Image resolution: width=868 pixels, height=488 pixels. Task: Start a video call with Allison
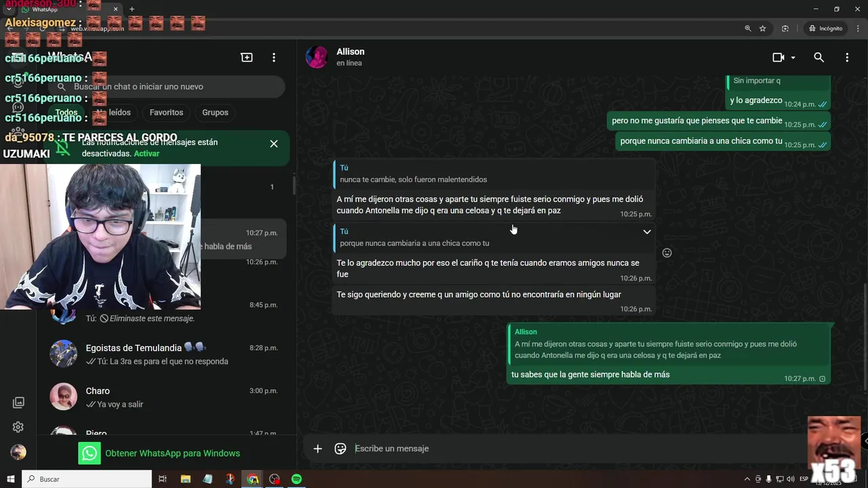click(778, 58)
